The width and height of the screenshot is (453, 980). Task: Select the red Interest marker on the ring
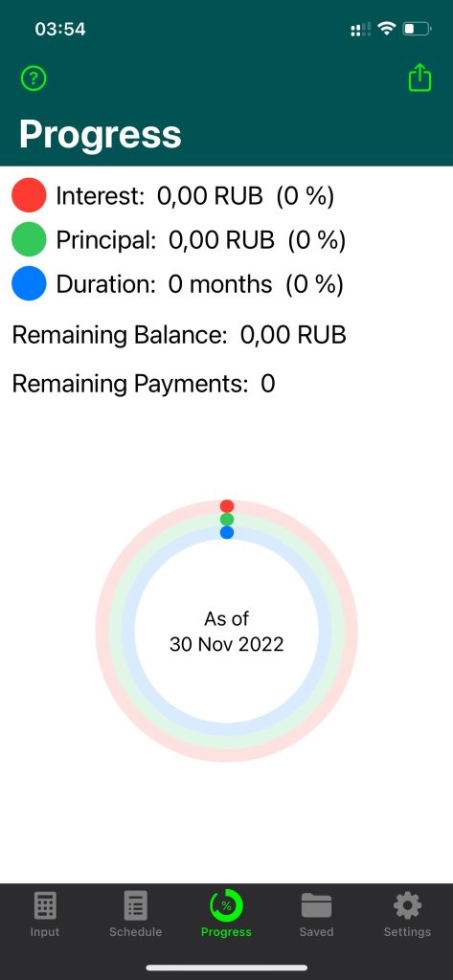(x=227, y=506)
